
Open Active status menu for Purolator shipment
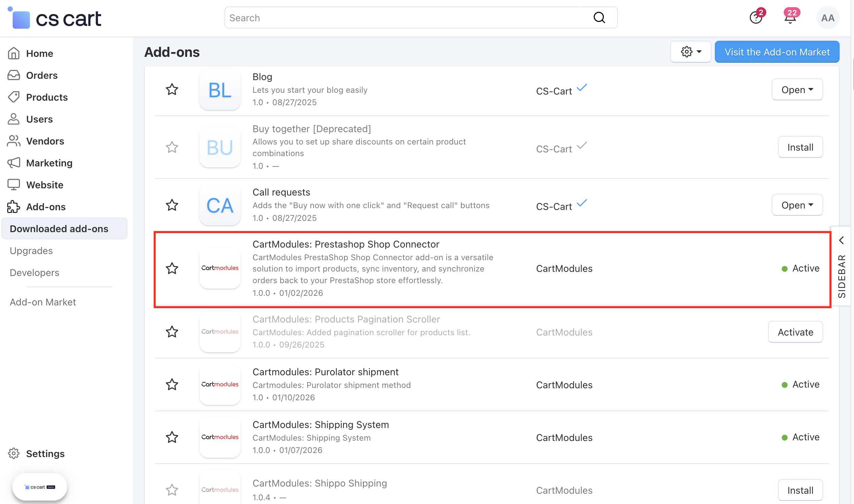point(801,385)
